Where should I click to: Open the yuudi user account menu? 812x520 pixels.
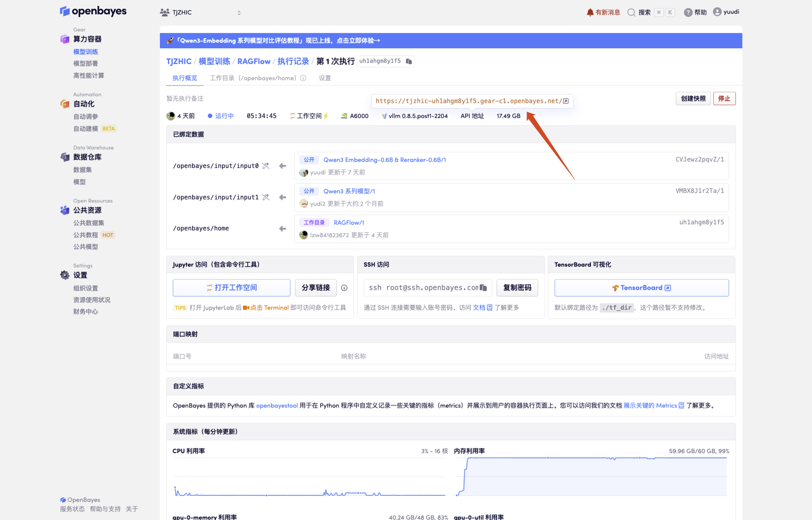coord(726,12)
